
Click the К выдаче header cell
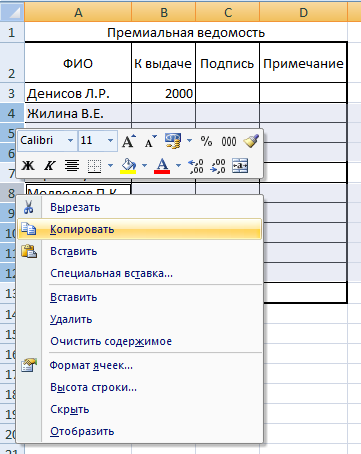point(163,63)
